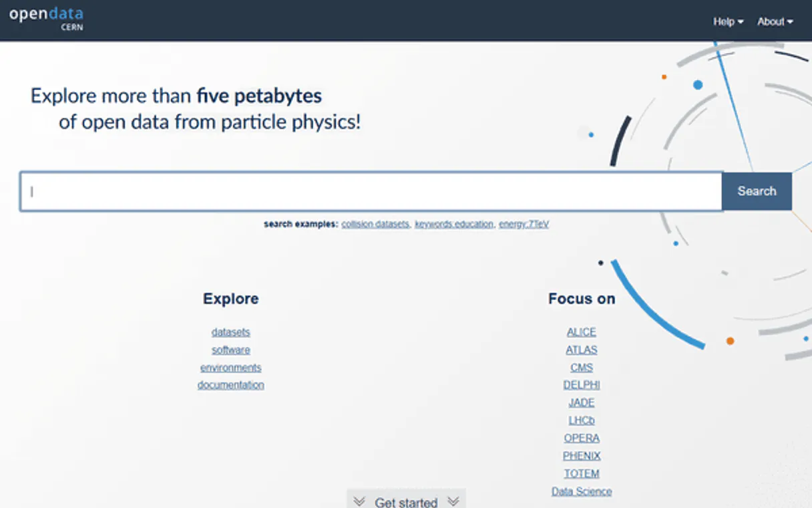Open the opendata CERN home logo

point(46,19)
